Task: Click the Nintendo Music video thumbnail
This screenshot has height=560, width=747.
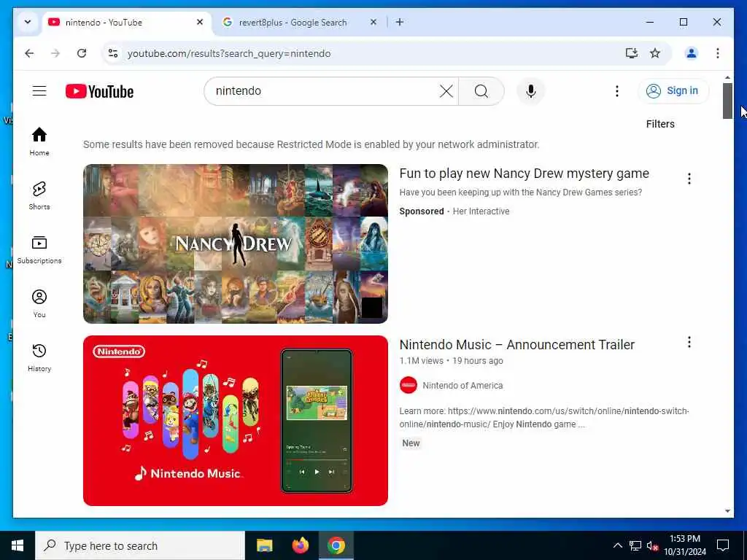Action: (x=236, y=421)
